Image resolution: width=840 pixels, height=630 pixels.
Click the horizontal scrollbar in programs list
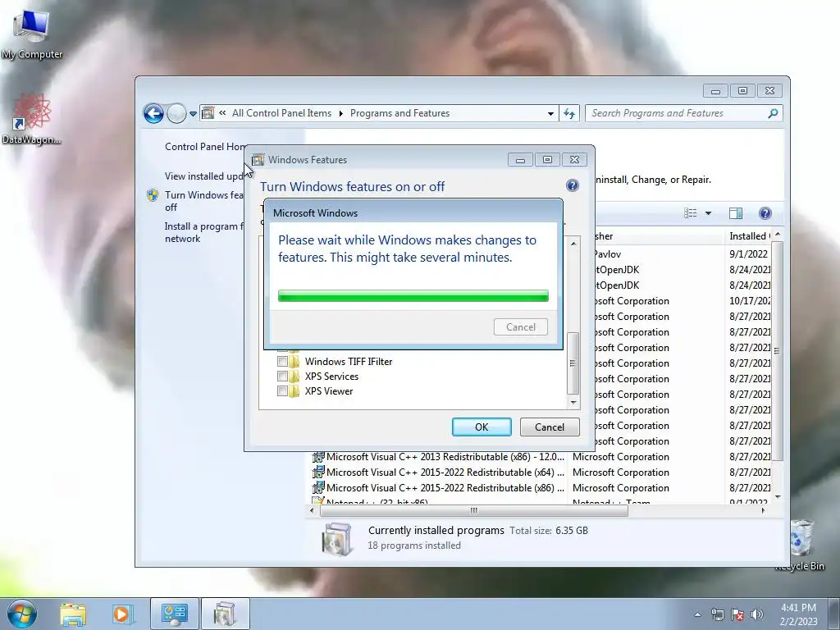point(473,510)
